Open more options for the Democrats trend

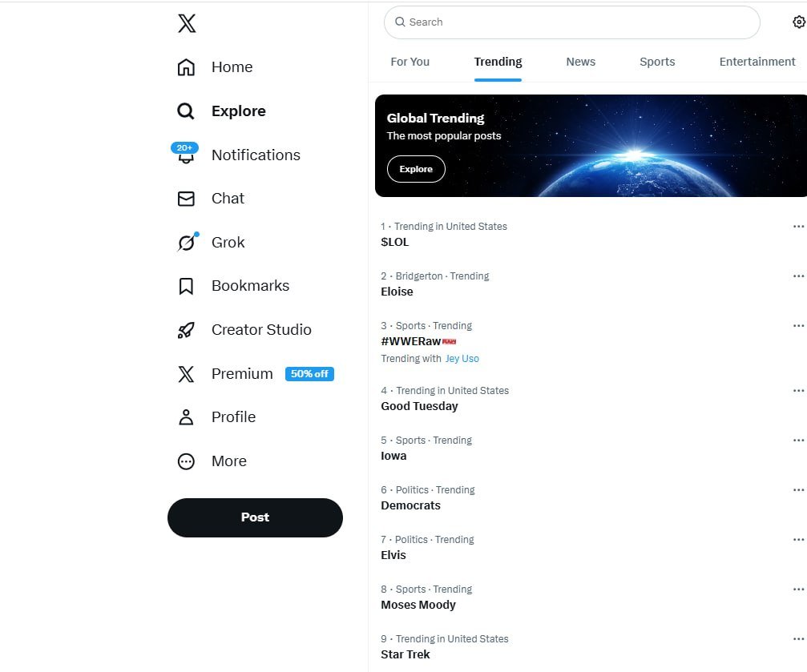pyautogui.click(x=798, y=489)
